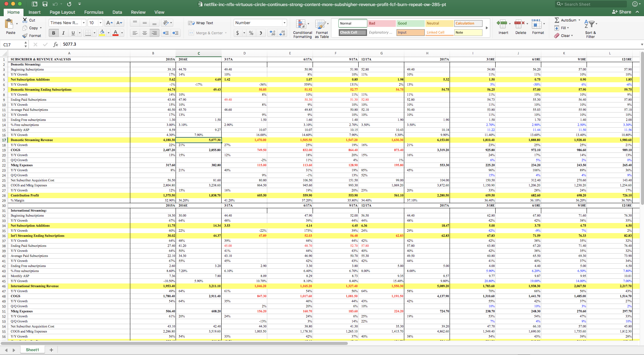Expand the formula bar chevron
644x355 pixels.
(642, 44)
